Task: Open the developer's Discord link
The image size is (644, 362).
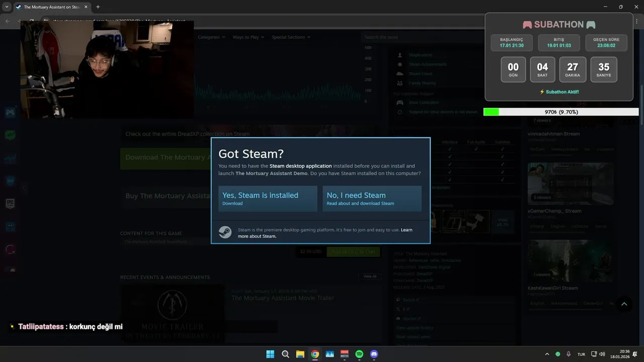Action: (x=410, y=319)
